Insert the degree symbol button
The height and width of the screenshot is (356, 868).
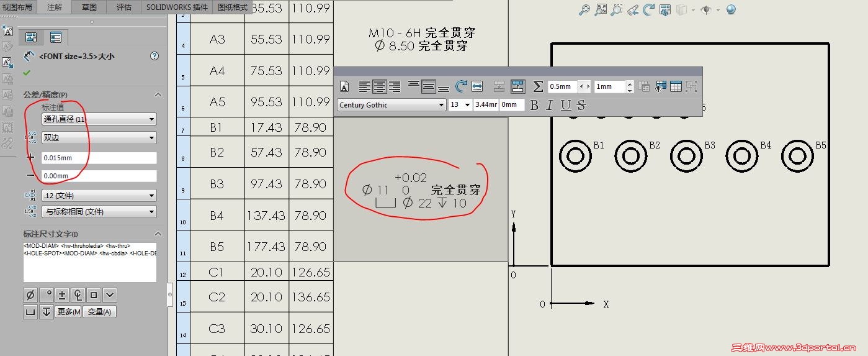click(x=46, y=295)
